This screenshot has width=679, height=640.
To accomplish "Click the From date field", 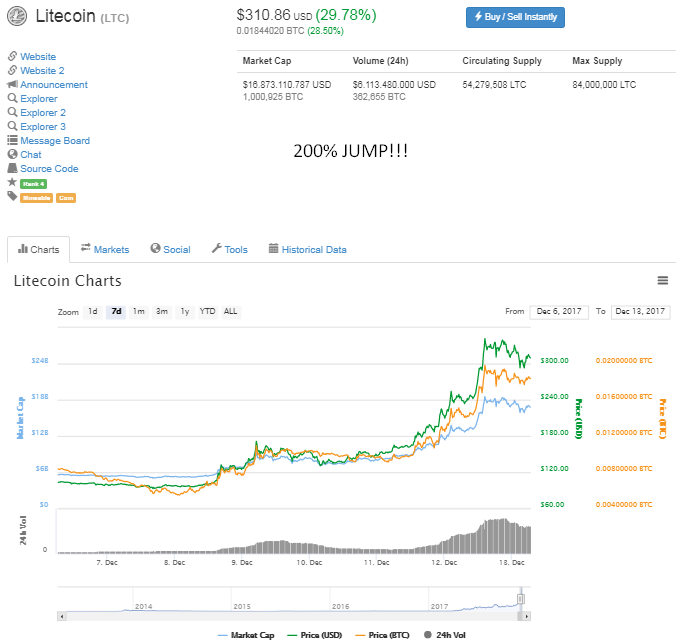I will pos(559,312).
